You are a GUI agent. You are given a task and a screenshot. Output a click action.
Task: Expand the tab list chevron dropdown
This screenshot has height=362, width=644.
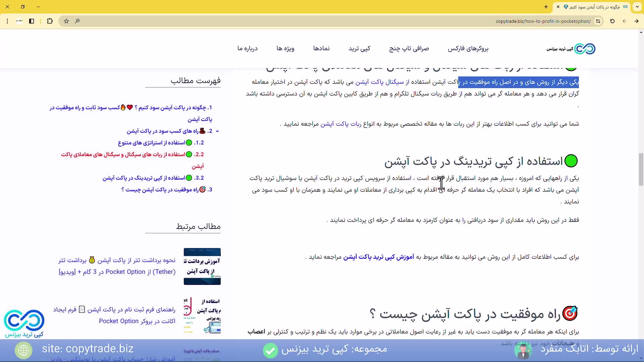637,7
